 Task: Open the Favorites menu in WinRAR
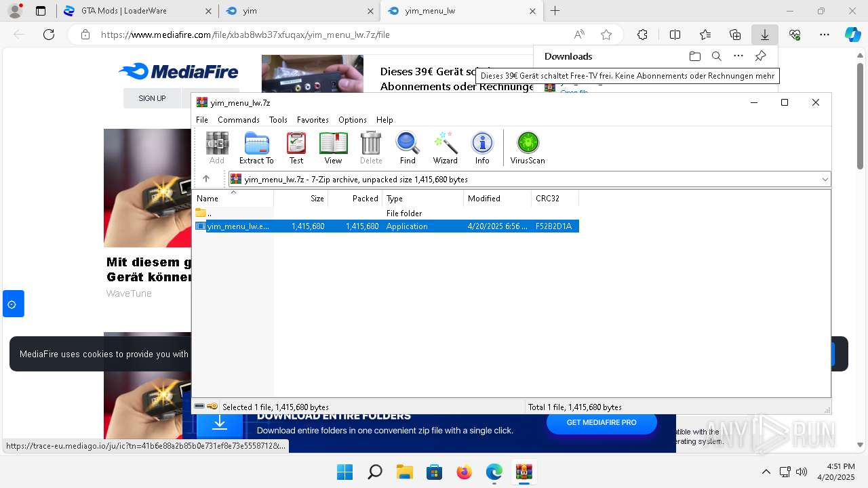(x=313, y=119)
